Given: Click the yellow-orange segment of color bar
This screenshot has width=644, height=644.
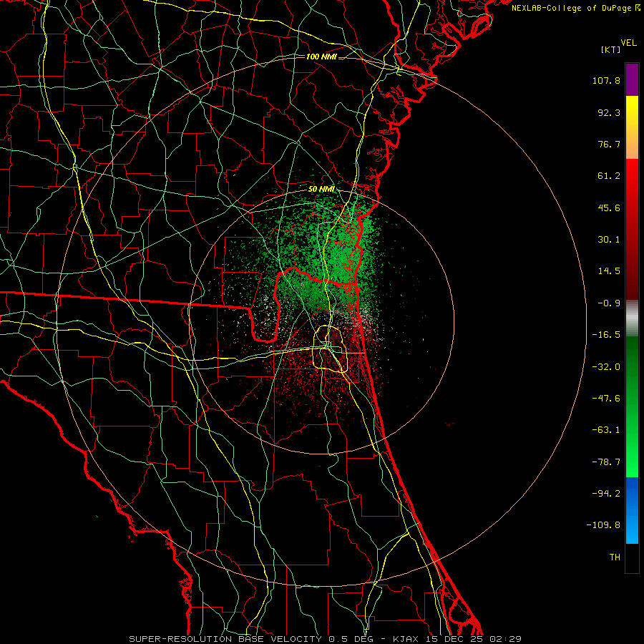Looking at the screenshot, I should [632, 127].
